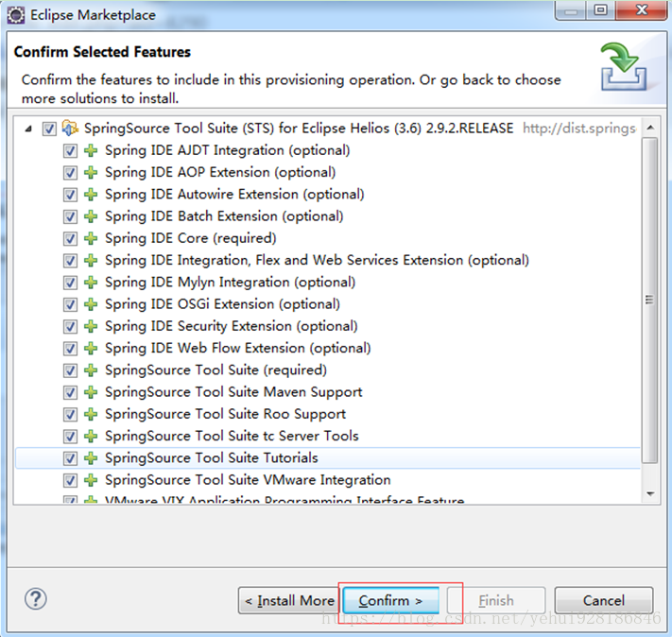Screen dimensions: 672x637
Task: Toggle the SpringSource Tool Suite (required) checkbox
Action: point(70,370)
